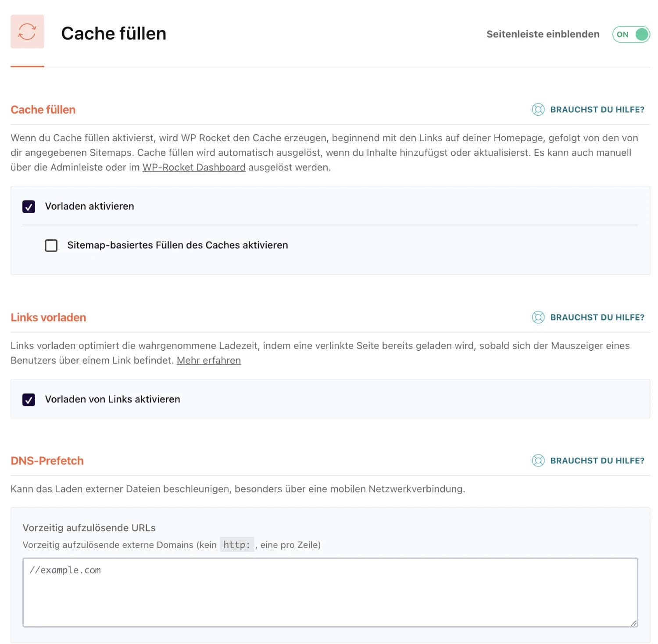This screenshot has width=658, height=644.
Task: Click the DNS-Prefetch orange section heading
Action: tap(47, 461)
